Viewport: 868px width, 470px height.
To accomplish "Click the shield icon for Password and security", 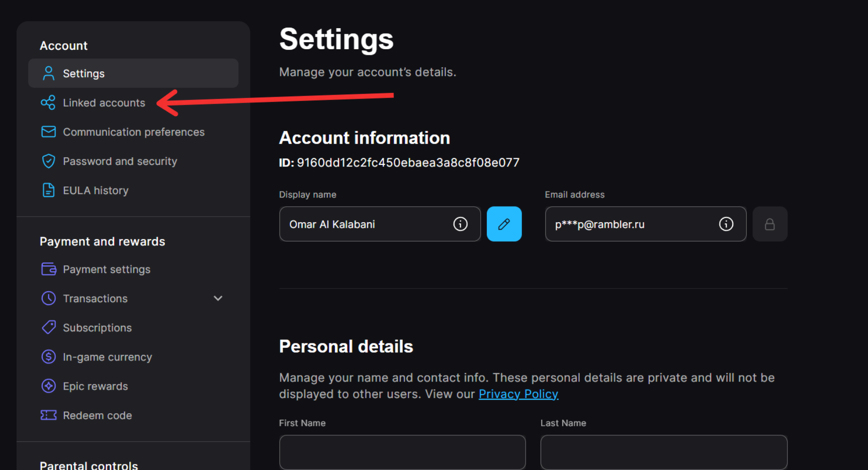I will point(48,161).
